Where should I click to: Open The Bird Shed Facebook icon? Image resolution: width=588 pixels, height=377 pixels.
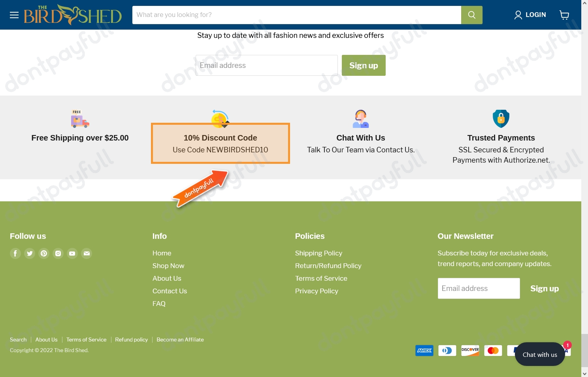pos(15,253)
